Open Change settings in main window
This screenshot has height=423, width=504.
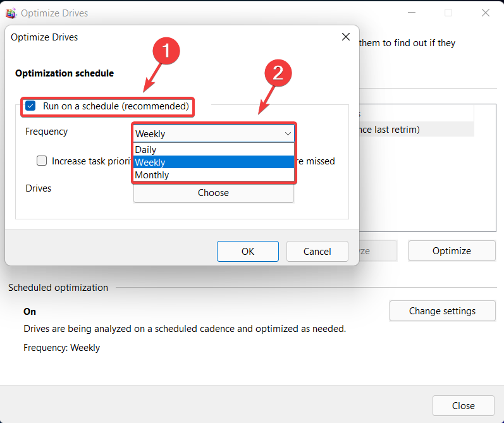pos(442,311)
